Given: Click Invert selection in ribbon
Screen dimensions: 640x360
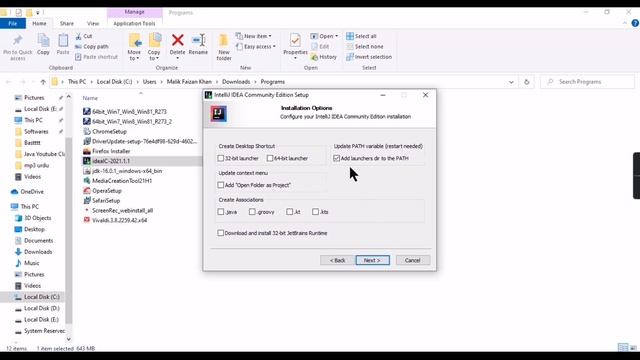Looking at the screenshot, I should (369, 57).
